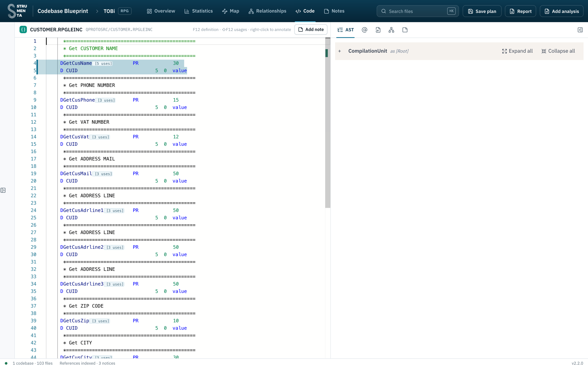The height and width of the screenshot is (368, 588).
Task: Click the 3 notices status text
Action: (107, 363)
